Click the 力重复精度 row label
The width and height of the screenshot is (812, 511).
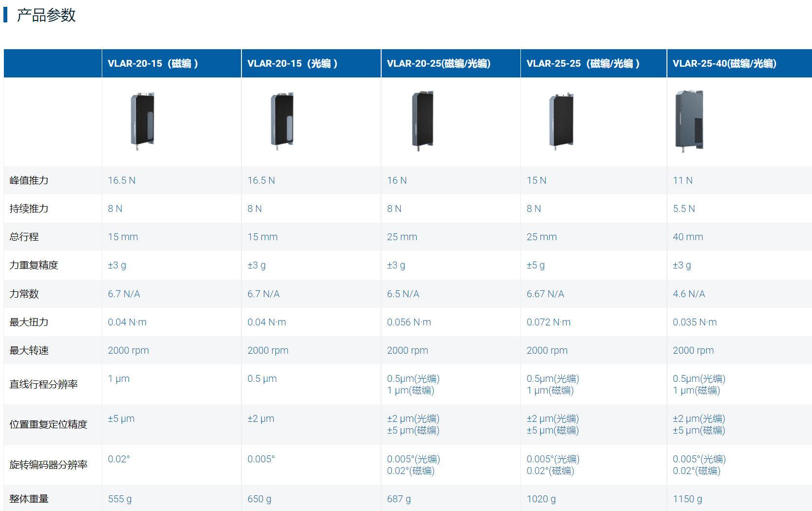pos(34,265)
